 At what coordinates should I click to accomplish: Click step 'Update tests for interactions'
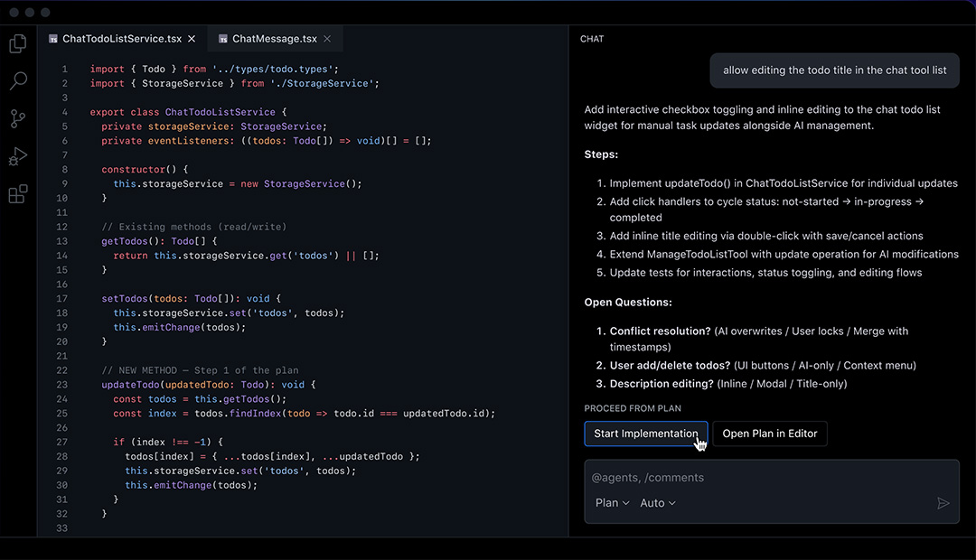click(x=765, y=273)
